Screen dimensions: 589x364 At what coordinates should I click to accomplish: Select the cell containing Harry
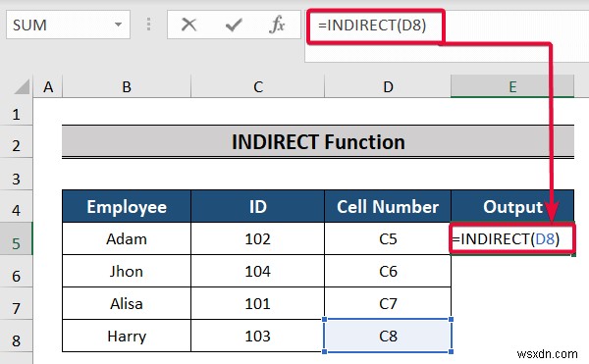127,336
